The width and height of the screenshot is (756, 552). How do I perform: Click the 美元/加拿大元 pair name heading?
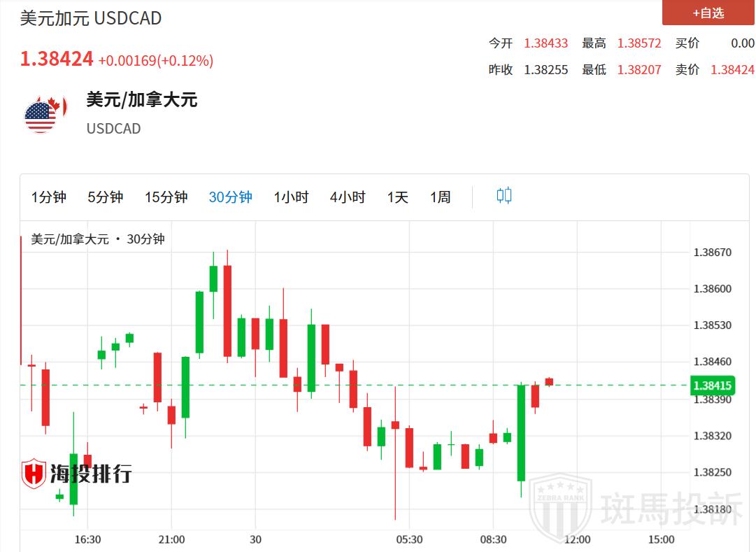click(x=142, y=99)
